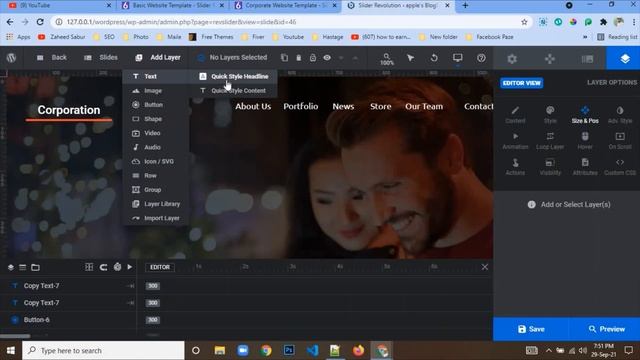Select Quick Style Headline option

233,76
